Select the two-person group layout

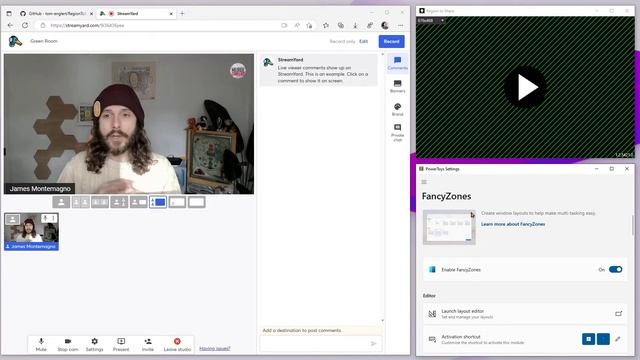click(x=100, y=202)
